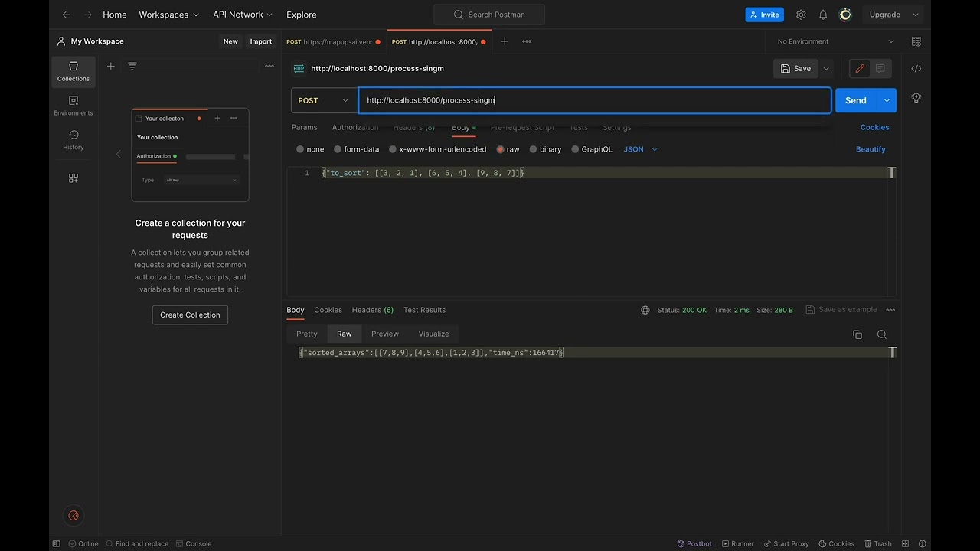Switch to edit mode pencil icon

(x=860, y=69)
